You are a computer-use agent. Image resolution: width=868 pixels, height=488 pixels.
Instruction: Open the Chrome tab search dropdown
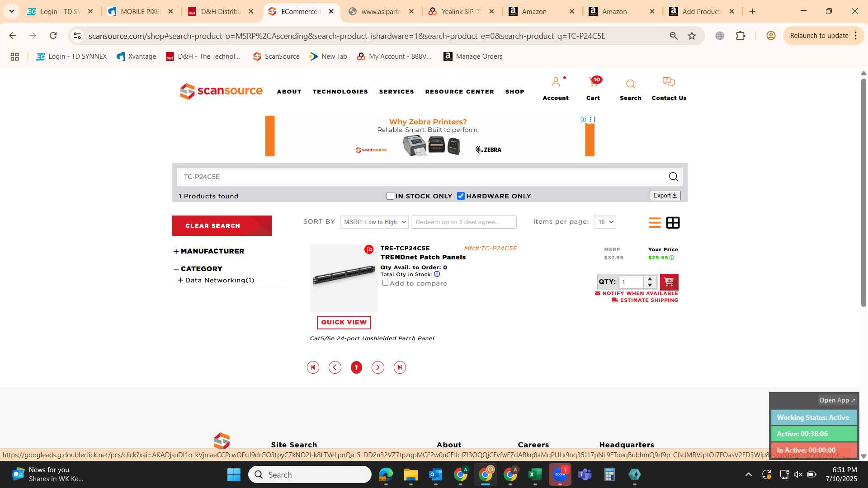pos(12,11)
